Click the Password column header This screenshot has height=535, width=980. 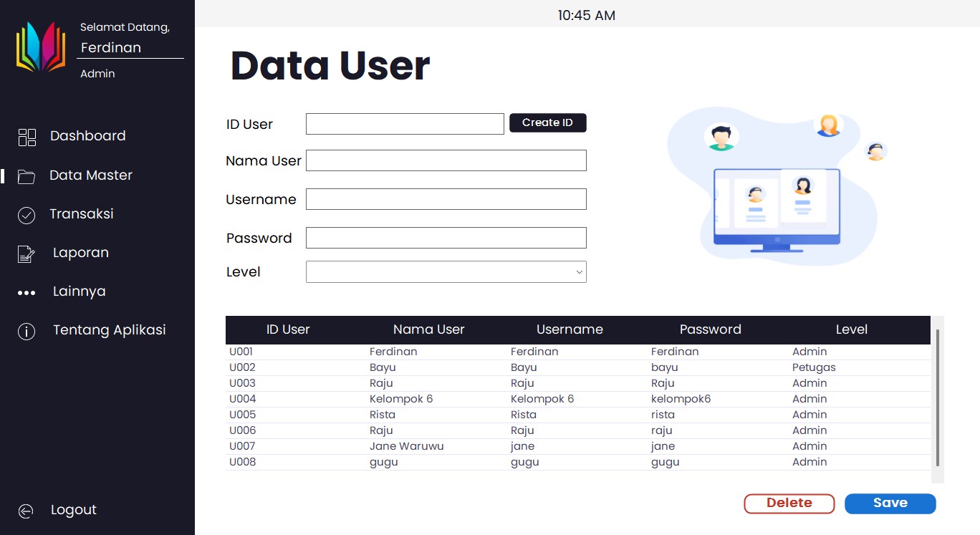[x=711, y=329]
